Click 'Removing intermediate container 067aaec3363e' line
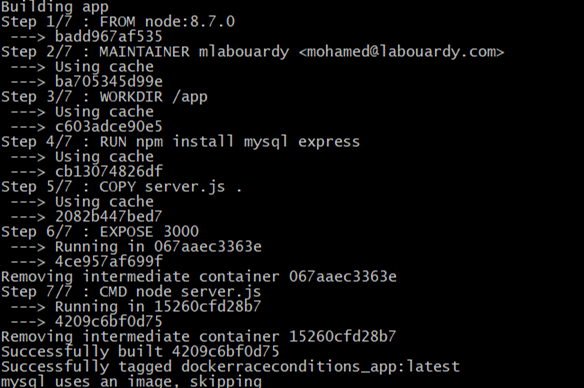The height and width of the screenshot is (388, 584). click(x=199, y=277)
